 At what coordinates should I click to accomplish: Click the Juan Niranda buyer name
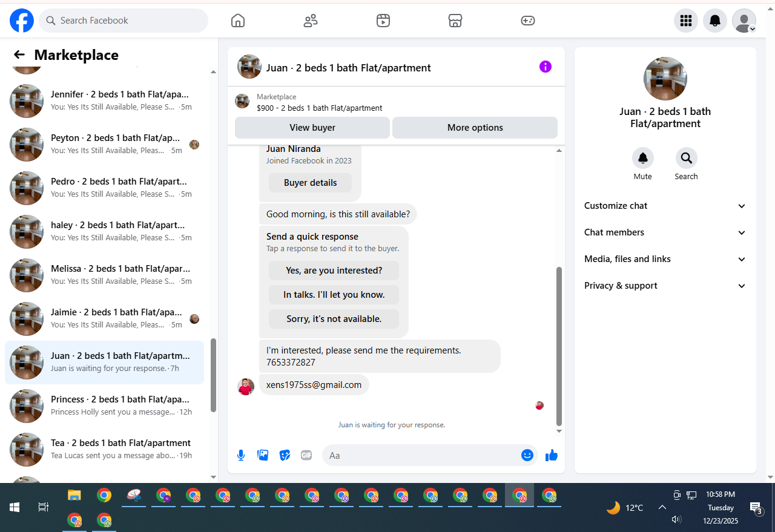click(294, 149)
